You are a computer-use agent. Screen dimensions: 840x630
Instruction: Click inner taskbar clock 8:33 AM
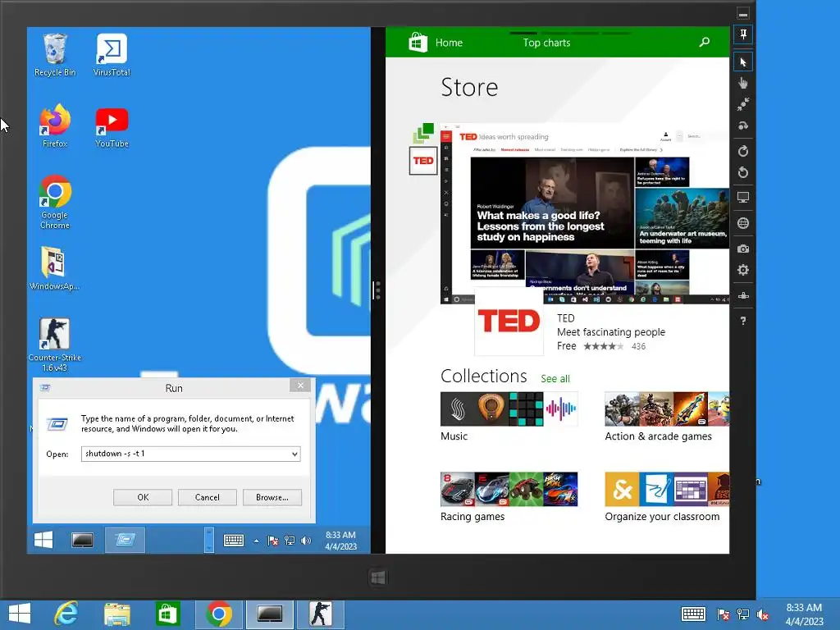(340, 541)
